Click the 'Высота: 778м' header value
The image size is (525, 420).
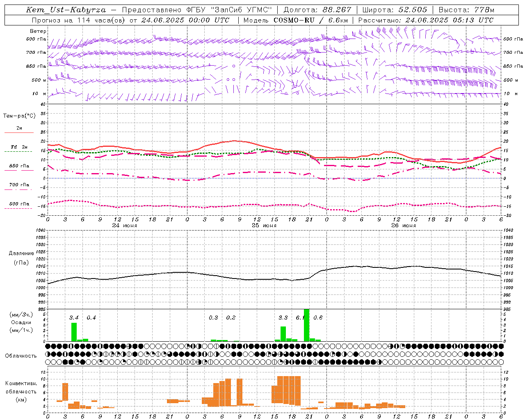466,10
